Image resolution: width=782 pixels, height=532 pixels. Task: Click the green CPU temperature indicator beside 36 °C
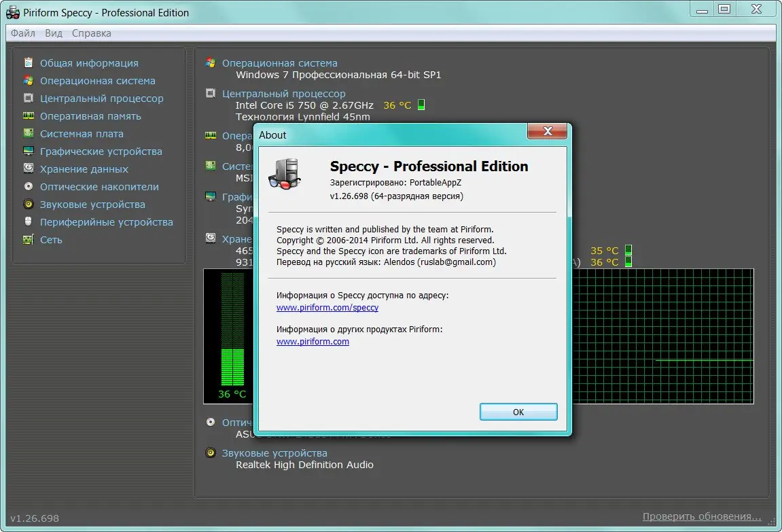421,105
